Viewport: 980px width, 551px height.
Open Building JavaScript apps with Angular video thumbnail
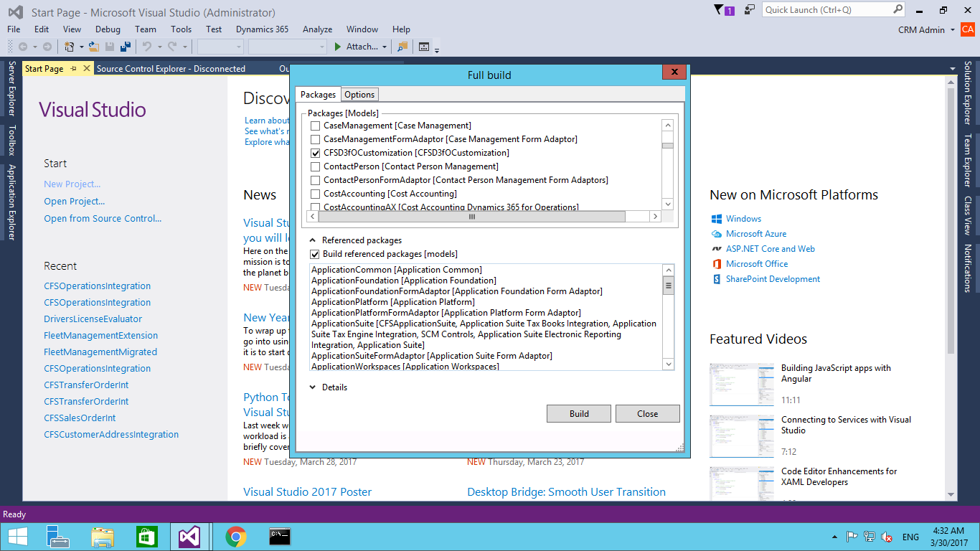742,384
